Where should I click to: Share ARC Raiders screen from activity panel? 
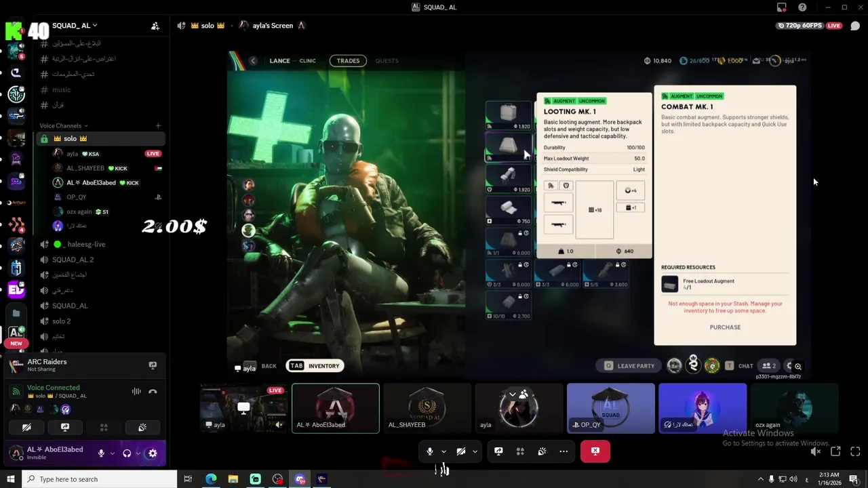153,365
